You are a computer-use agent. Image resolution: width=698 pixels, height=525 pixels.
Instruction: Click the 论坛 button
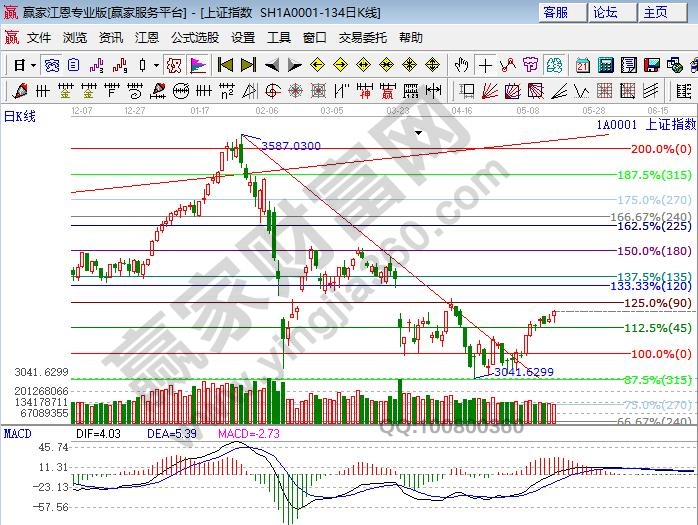click(606, 12)
